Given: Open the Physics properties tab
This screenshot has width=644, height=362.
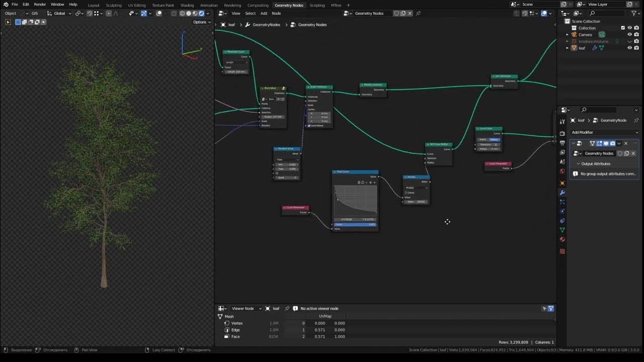Looking at the screenshot, I should [562, 211].
